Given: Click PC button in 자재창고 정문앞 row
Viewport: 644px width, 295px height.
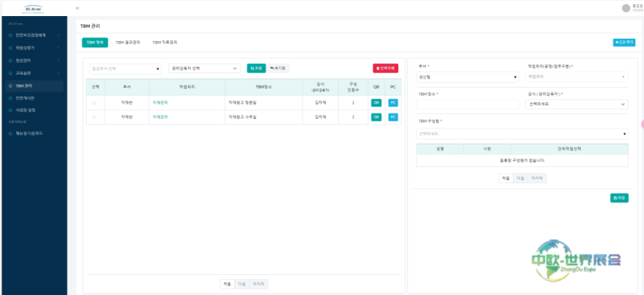Looking at the screenshot, I should [393, 103].
